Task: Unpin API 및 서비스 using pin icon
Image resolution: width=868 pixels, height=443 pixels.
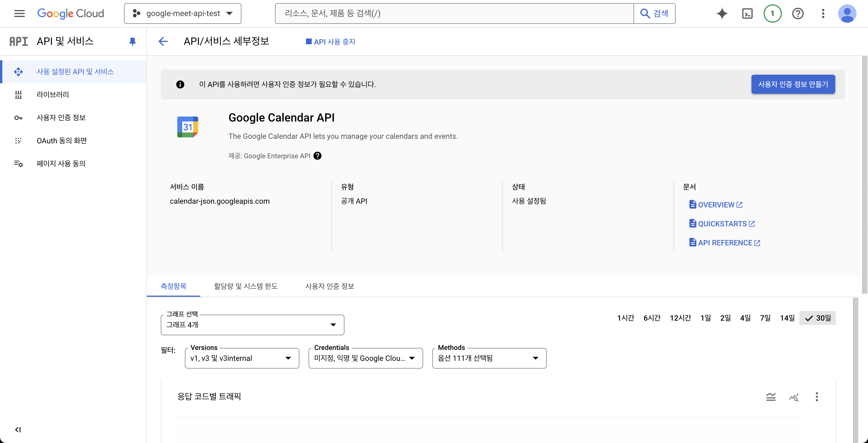Action: pos(132,41)
